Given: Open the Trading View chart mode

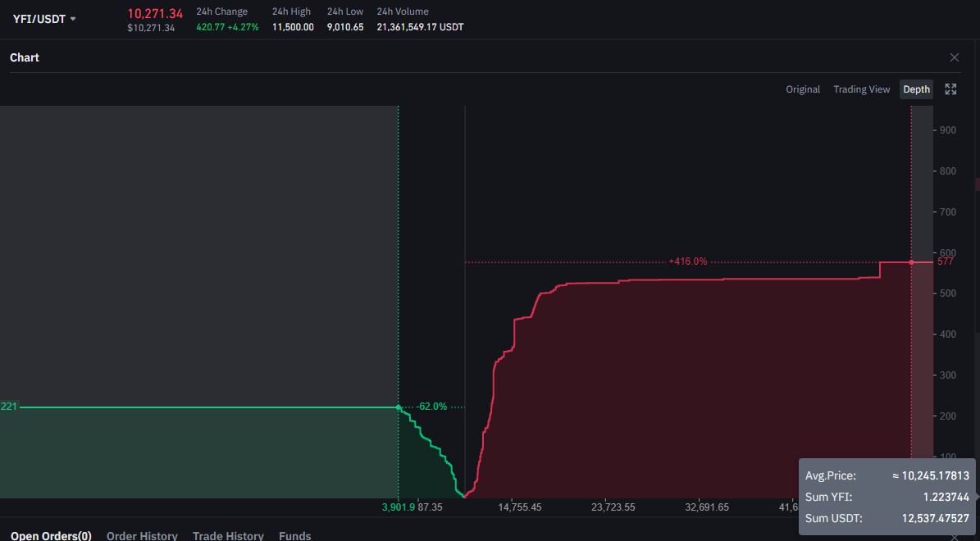Looking at the screenshot, I should 861,89.
